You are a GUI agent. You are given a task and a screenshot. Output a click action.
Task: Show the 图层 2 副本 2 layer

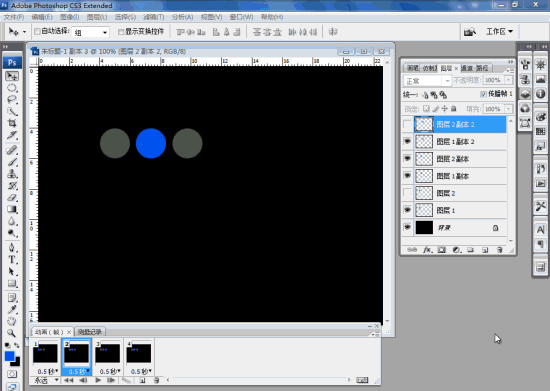tap(407, 124)
